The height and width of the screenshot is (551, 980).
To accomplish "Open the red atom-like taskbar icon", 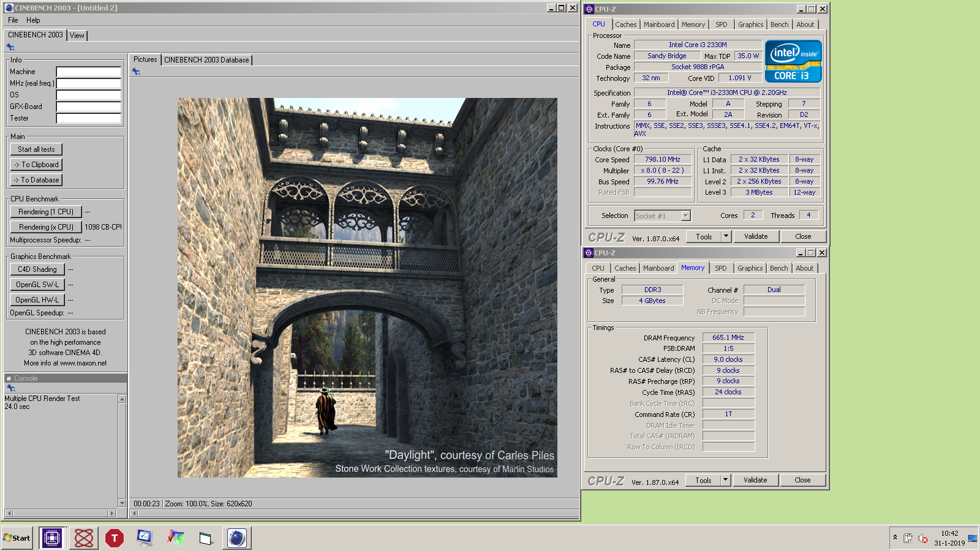I will pyautogui.click(x=84, y=538).
